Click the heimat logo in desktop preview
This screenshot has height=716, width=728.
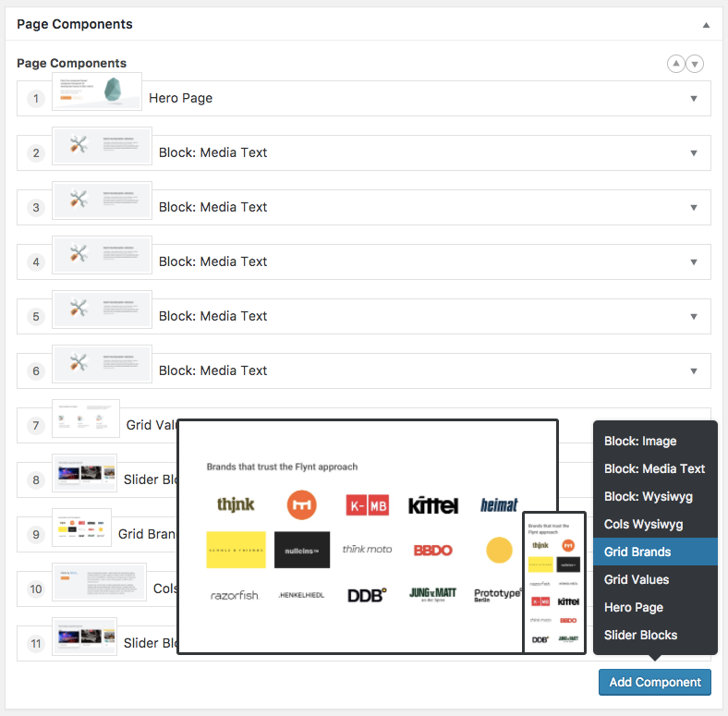499,504
